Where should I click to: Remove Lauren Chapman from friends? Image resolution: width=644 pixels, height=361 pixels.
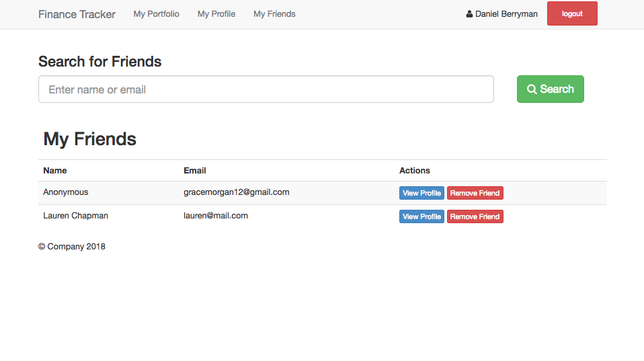475,216
